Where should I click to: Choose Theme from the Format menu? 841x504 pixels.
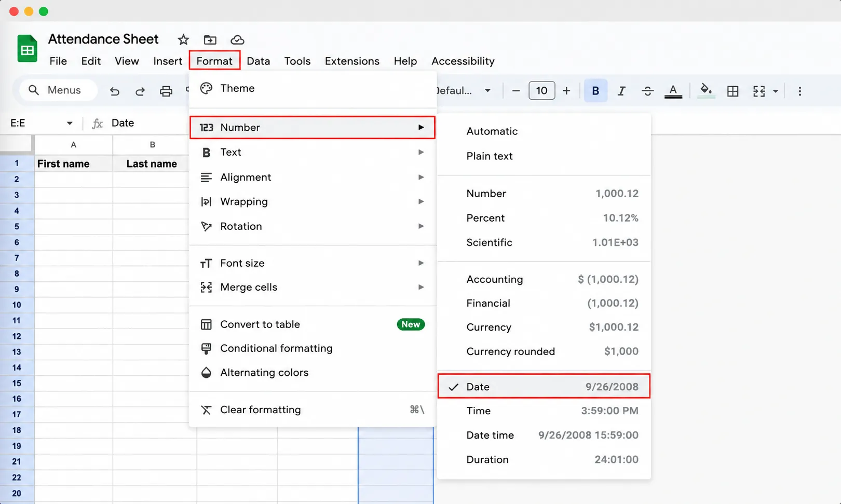pos(313,88)
